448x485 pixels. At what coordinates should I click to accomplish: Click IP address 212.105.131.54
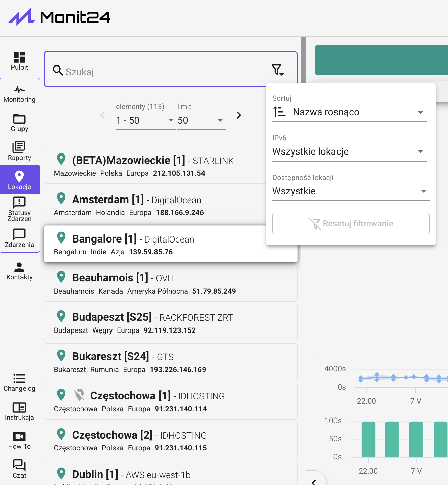[179, 173]
